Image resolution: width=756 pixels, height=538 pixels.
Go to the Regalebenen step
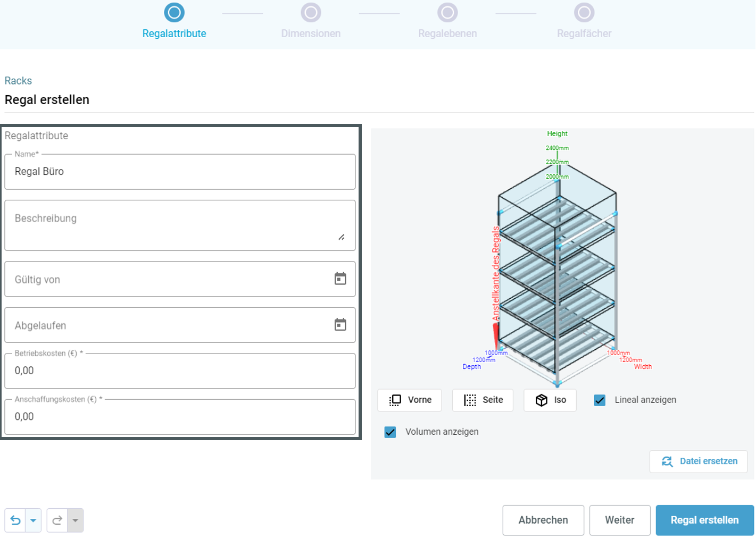[x=447, y=13]
